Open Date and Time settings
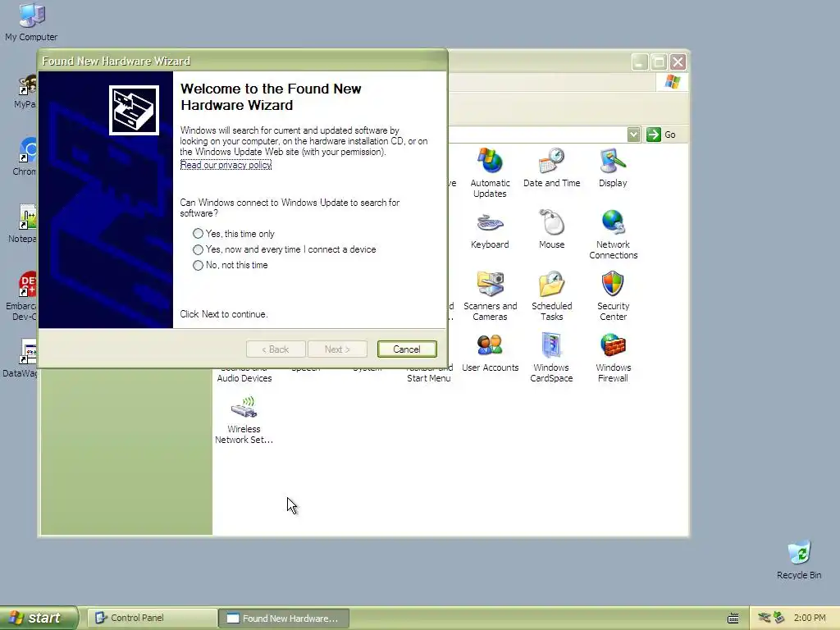Viewport: 840px width, 630px height. point(551,167)
